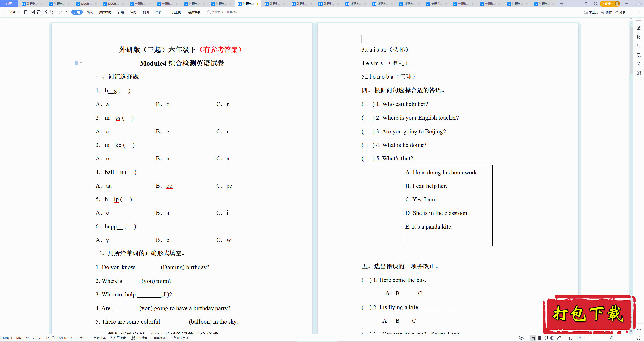Image resolution: width=644 pixels, height=342 pixels.
Task: Open the three-dot more options menu
Action: coord(632,12)
